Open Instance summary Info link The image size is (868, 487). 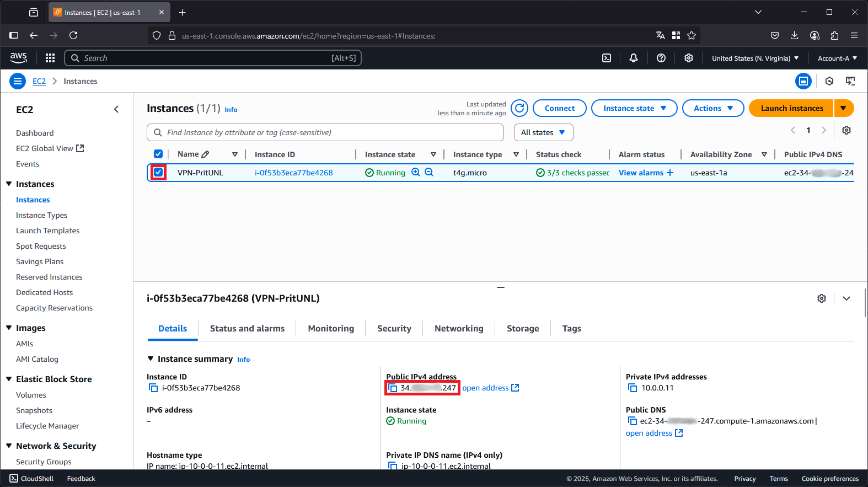(244, 360)
